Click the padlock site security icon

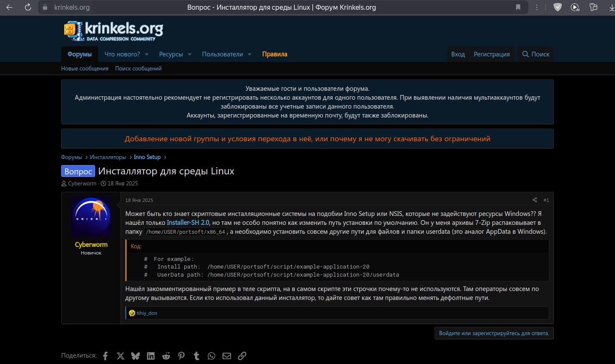[x=45, y=7]
